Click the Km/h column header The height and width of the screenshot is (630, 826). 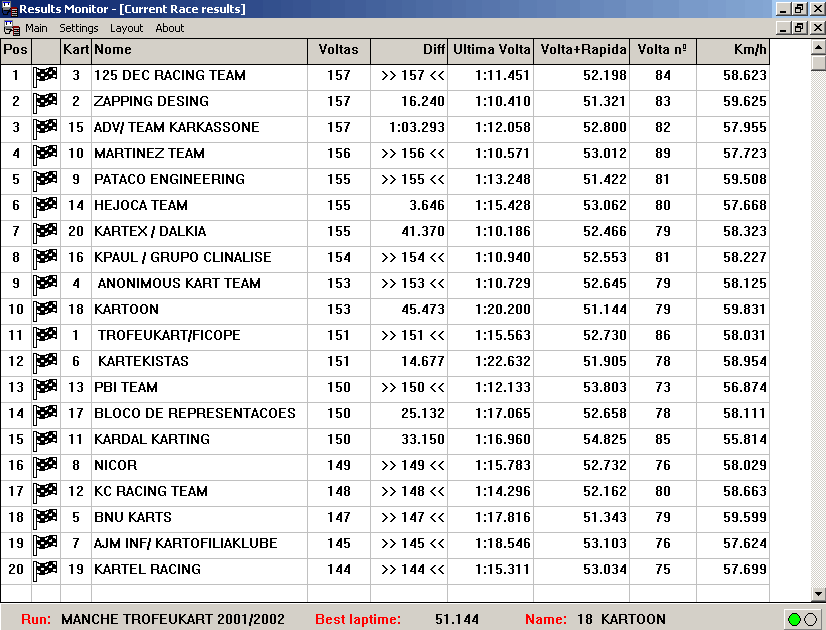point(739,50)
